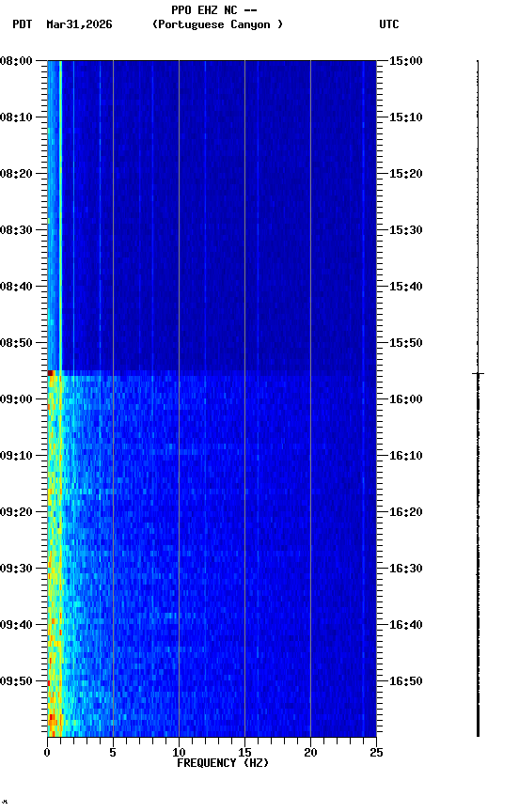The width and height of the screenshot is (519, 812).
Task: Click the 08:30 PDT time label
Action: [x=16, y=230]
